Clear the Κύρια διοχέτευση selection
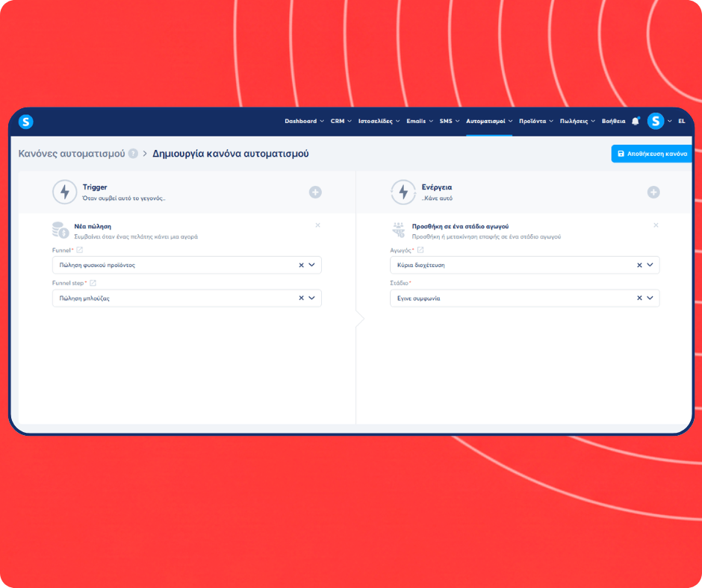The width and height of the screenshot is (702, 588). (x=639, y=265)
